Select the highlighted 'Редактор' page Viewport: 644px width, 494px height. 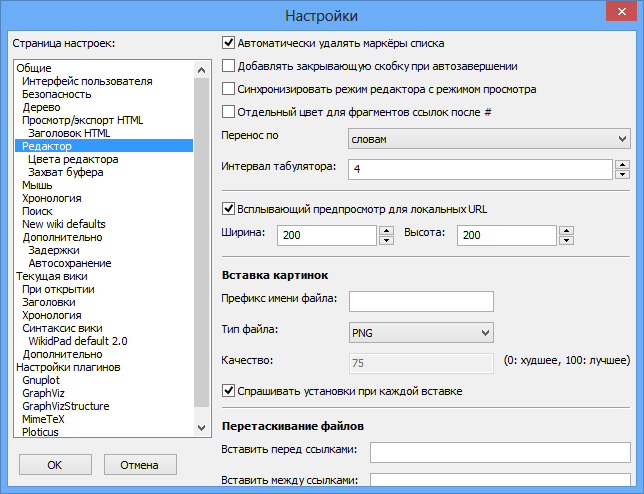click(x=104, y=146)
